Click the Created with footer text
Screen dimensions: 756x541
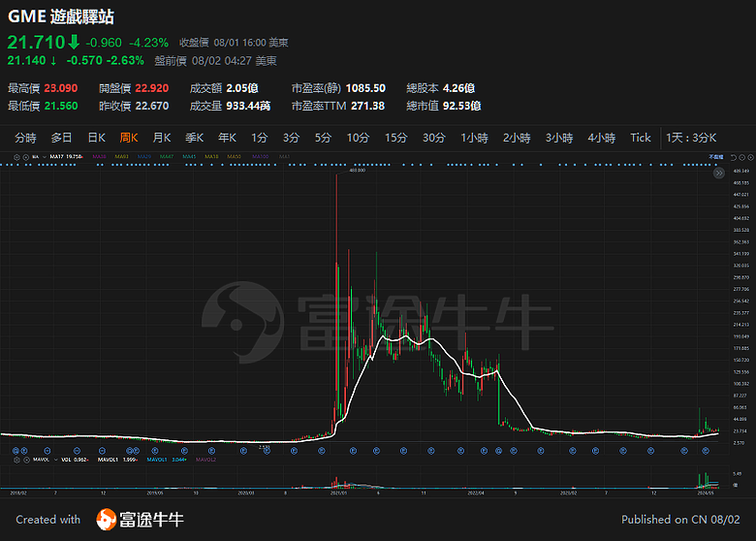coord(48,520)
